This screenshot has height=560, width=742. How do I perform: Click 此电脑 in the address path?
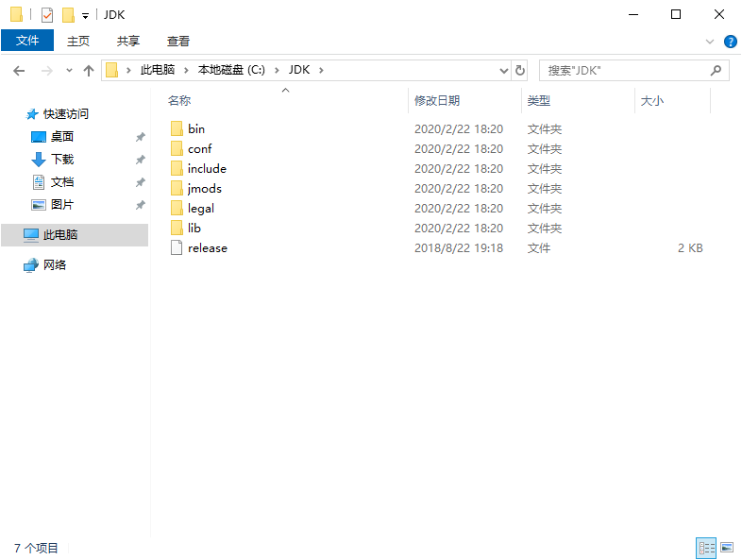pos(158,70)
